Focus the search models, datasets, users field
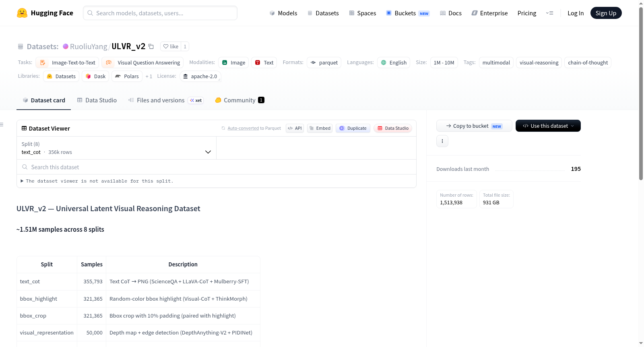This screenshot has height=347, width=644. 160,13
